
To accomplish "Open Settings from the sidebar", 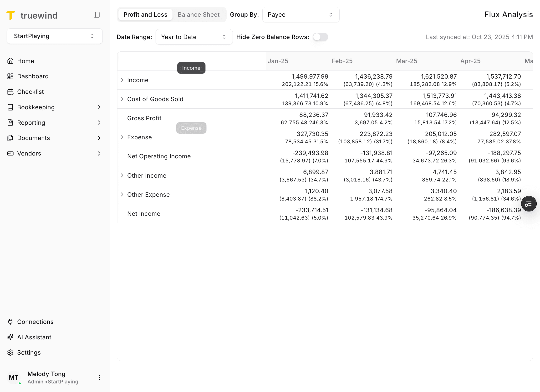I will click(29, 352).
